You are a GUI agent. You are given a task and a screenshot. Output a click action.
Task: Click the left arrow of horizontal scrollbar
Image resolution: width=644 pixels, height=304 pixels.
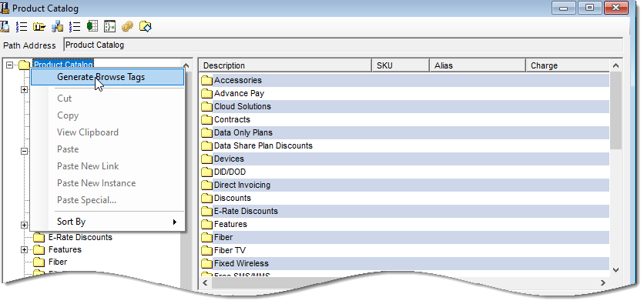point(206,282)
